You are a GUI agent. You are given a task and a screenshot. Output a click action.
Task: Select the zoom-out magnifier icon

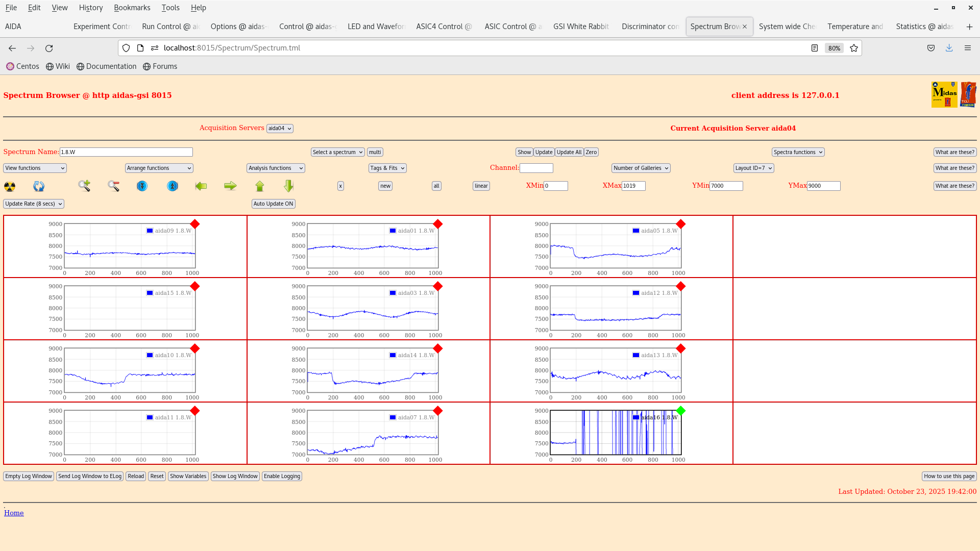tap(113, 186)
